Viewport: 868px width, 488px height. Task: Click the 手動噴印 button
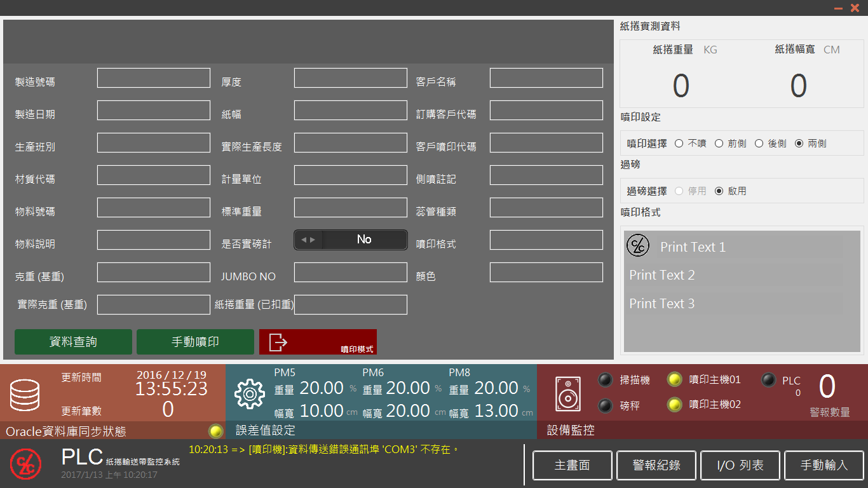tap(195, 342)
